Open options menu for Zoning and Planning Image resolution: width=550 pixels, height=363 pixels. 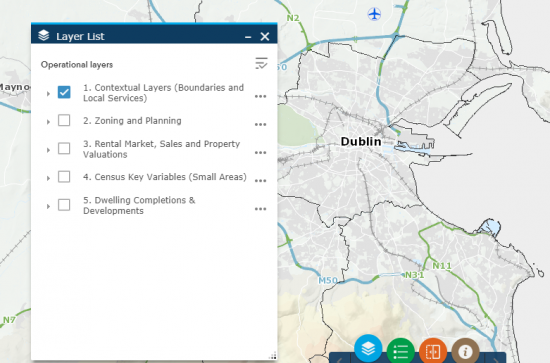[260, 124]
